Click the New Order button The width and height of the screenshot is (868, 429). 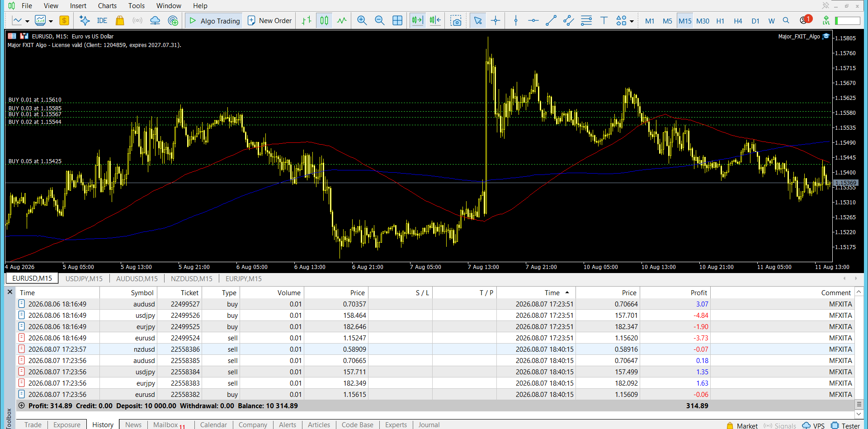[x=270, y=20]
